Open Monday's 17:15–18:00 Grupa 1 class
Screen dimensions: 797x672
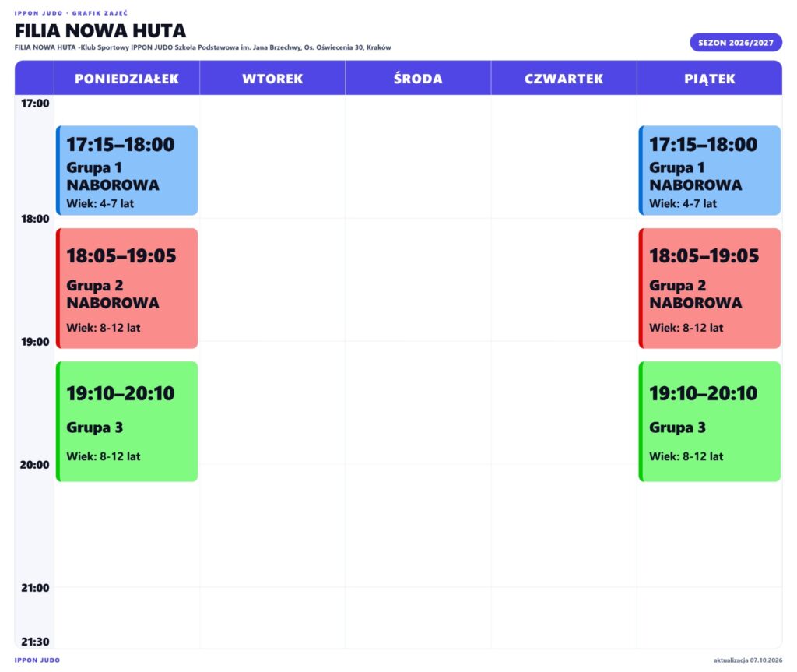pos(127,171)
